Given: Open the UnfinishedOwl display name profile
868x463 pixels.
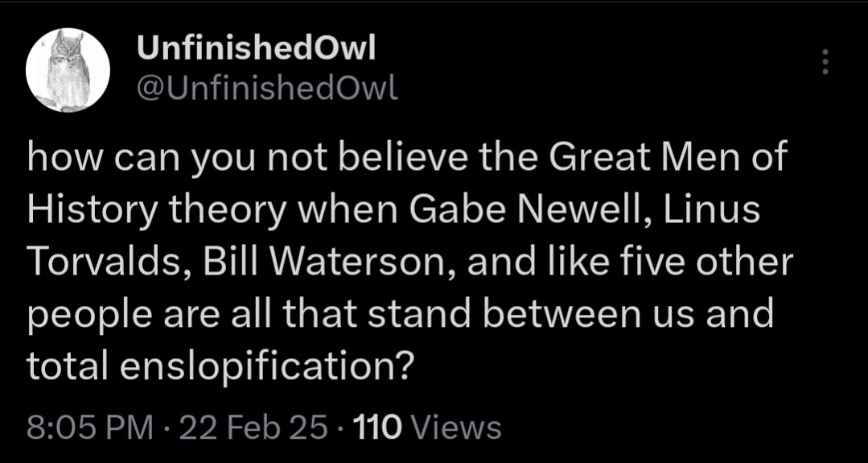Looking at the screenshot, I should coord(257,50).
